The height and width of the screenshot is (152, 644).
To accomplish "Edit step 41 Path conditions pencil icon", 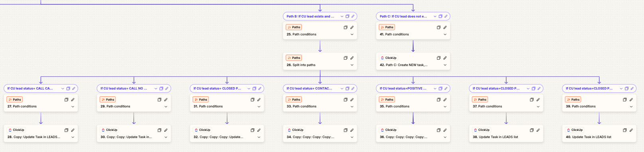I will coord(445,27).
